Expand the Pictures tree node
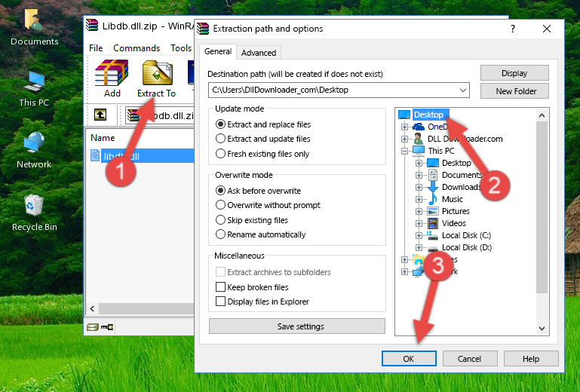The height and width of the screenshot is (392, 580). [419, 212]
